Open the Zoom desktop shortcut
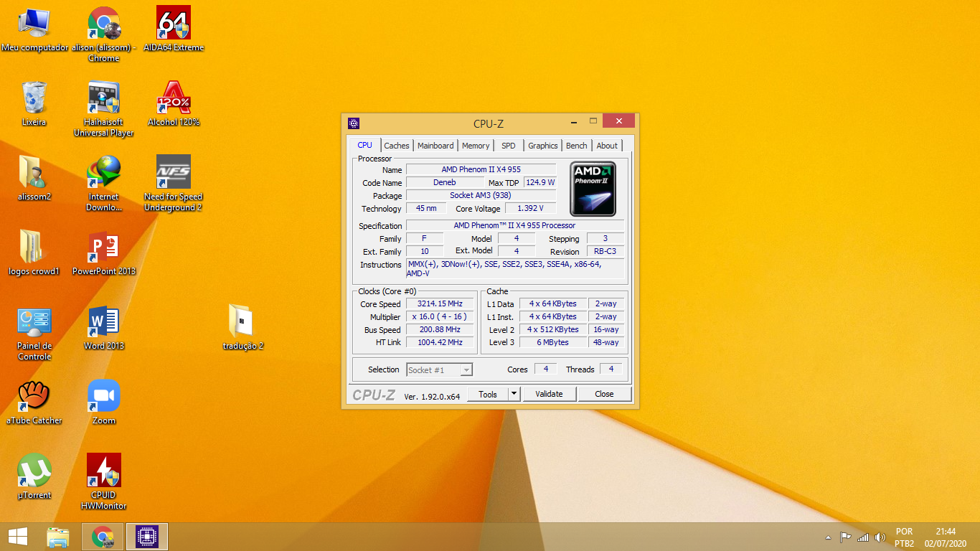Viewport: 980px width, 551px height. 104,403
